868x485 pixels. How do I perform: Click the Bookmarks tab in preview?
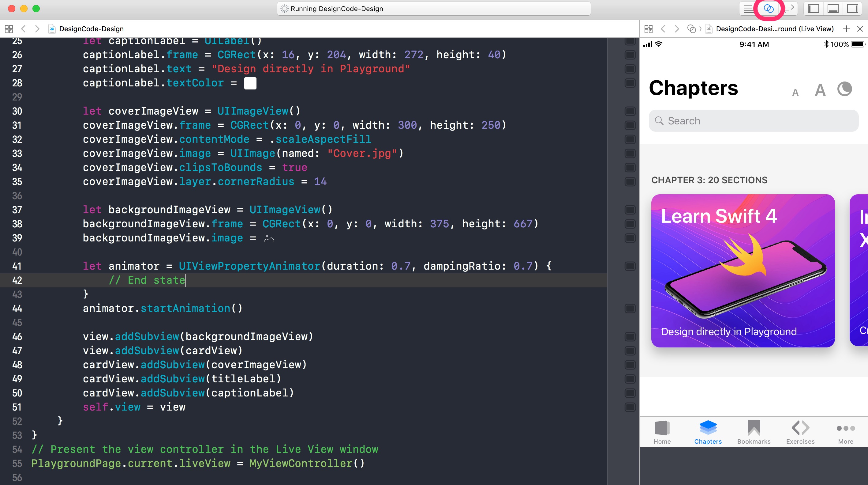[753, 431]
